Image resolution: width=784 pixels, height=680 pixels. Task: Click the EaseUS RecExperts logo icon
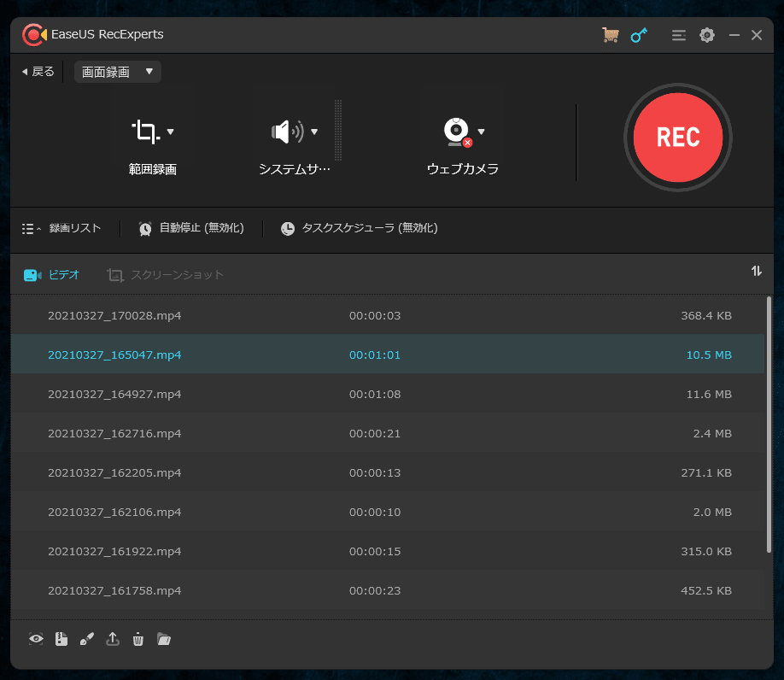[x=34, y=34]
